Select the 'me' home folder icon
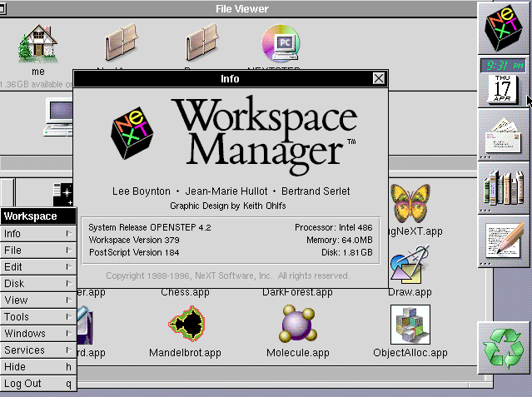Image resolution: width=532 pixels, height=397 pixels. [38, 43]
